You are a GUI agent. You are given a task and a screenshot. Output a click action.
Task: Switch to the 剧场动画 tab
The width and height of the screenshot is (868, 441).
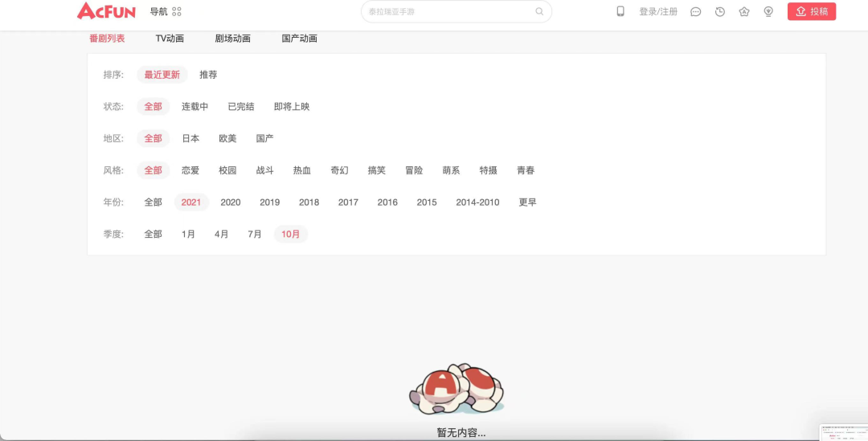point(232,39)
